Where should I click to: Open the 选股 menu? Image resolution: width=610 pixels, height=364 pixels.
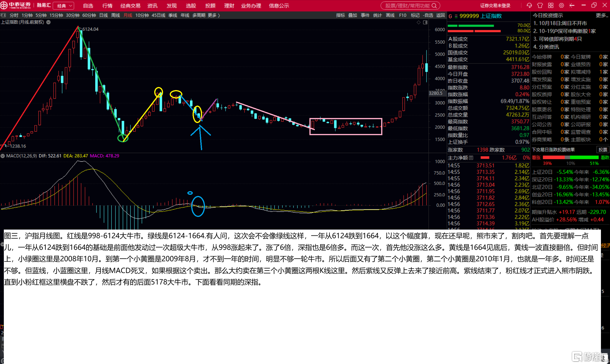click(x=191, y=6)
